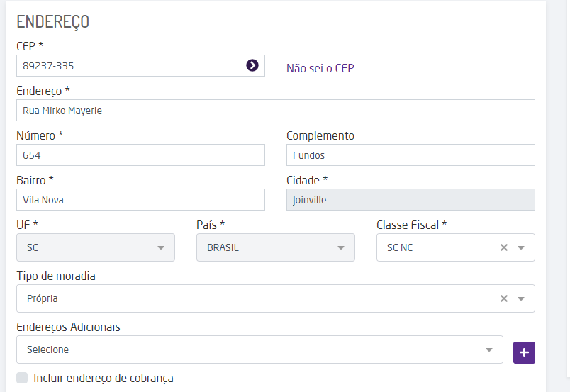Image resolution: width=570 pixels, height=392 pixels.
Task: Click the Incluir endereço de cobrança label
Action: tap(104, 378)
